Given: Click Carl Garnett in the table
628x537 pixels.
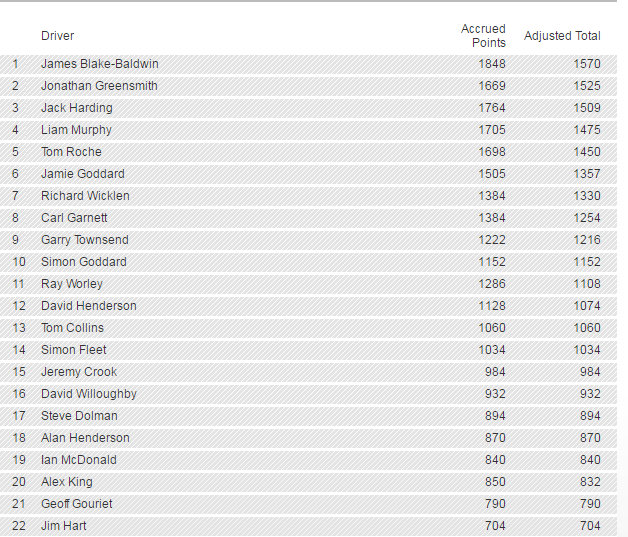Looking at the screenshot, I should pos(74,218).
